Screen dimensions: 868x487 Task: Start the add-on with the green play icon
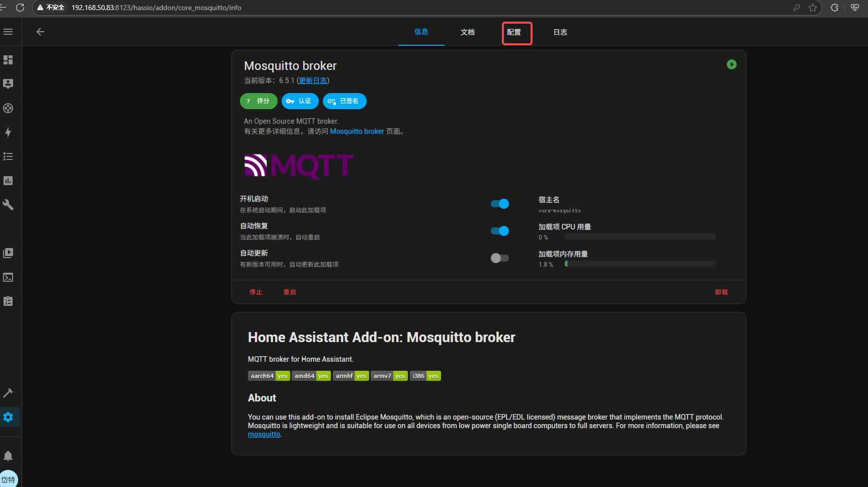[731, 64]
